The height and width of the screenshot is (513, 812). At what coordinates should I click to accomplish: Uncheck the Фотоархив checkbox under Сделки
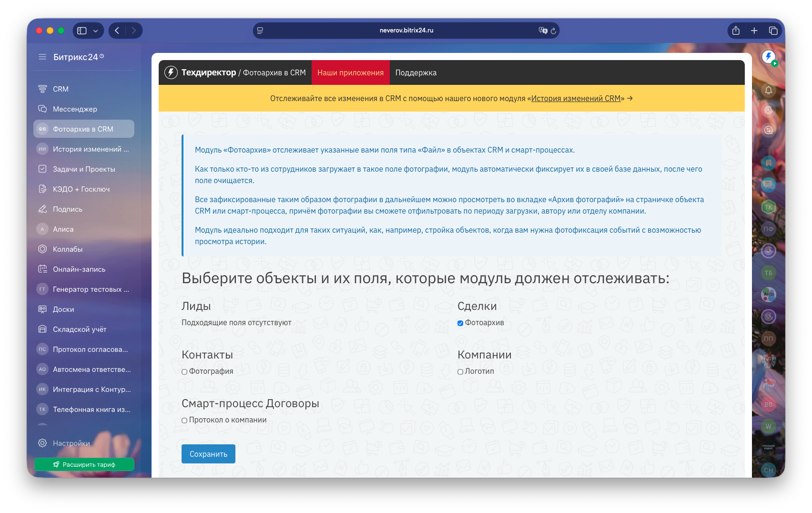460,323
